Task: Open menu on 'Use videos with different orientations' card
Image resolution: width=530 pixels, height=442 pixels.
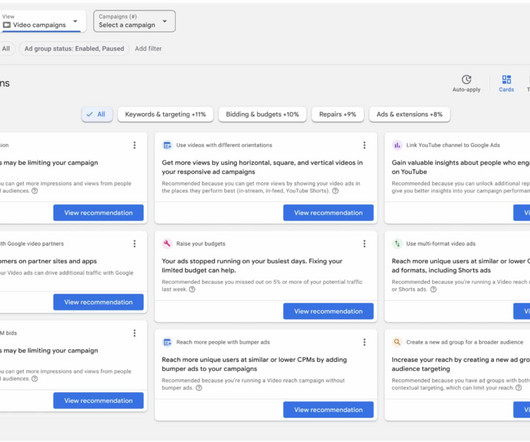Action: click(364, 145)
